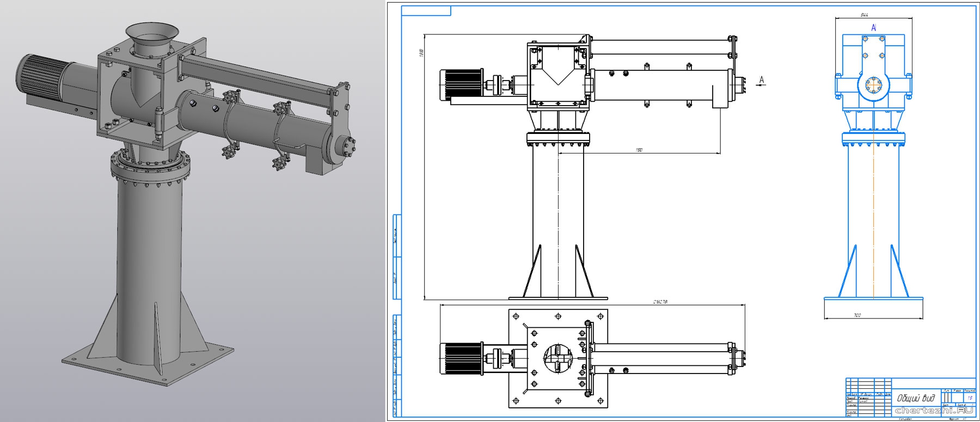The width and height of the screenshot is (980, 422).
Task: Select the sheet number 15 in title block
Action: point(970,398)
